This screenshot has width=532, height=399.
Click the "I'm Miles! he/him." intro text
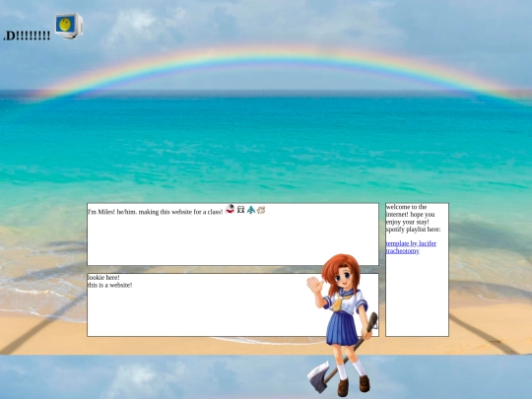[112, 212]
